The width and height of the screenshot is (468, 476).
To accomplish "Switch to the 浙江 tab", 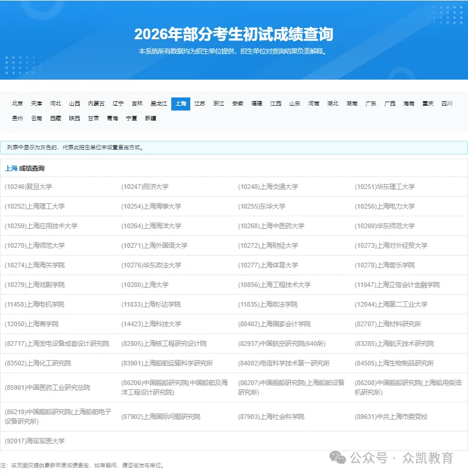I will pos(219,103).
